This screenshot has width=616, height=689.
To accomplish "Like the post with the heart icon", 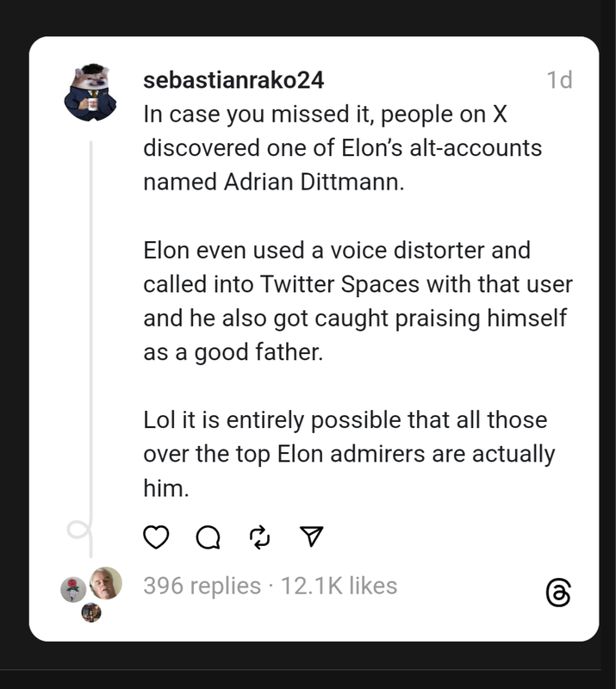I will click(156, 537).
